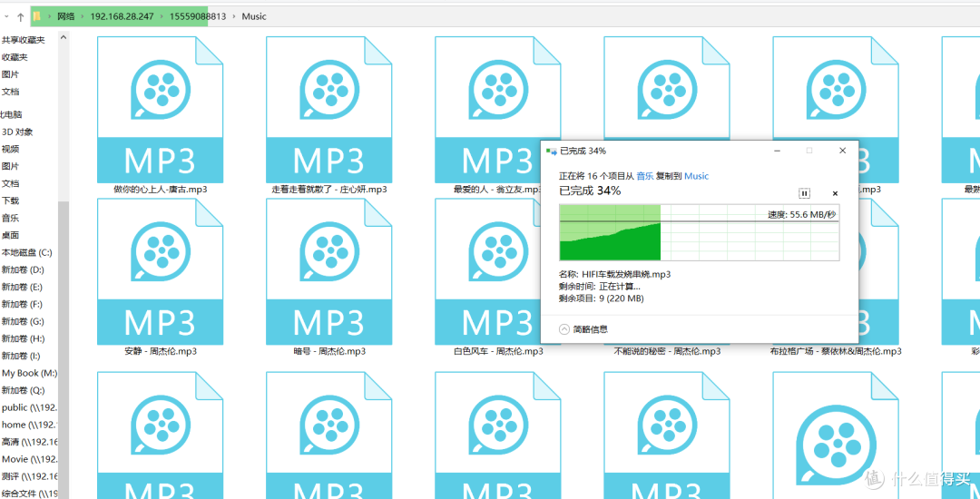
Task: Open 新加卷 (D:) drive in sidebar
Action: pyautogui.click(x=23, y=269)
